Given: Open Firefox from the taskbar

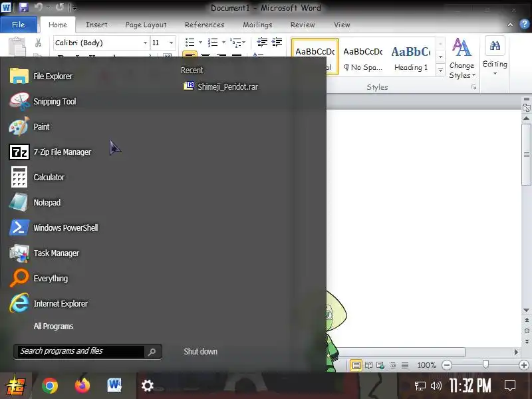Looking at the screenshot, I should 82,386.
